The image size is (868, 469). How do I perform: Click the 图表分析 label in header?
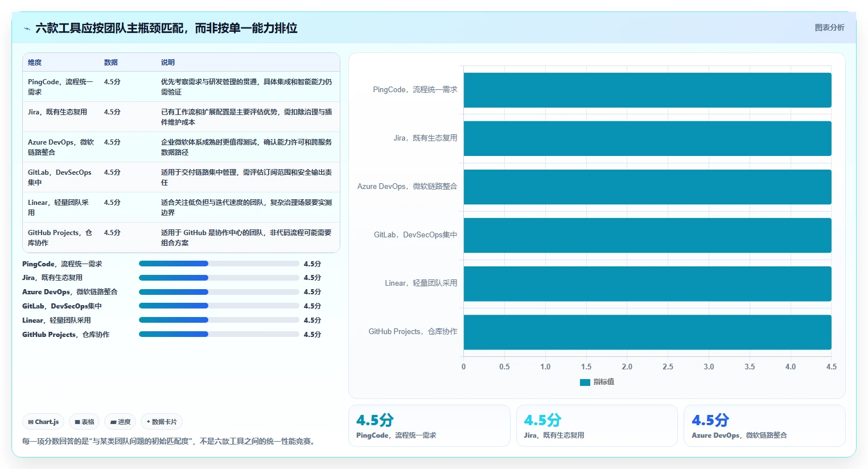[x=829, y=27]
